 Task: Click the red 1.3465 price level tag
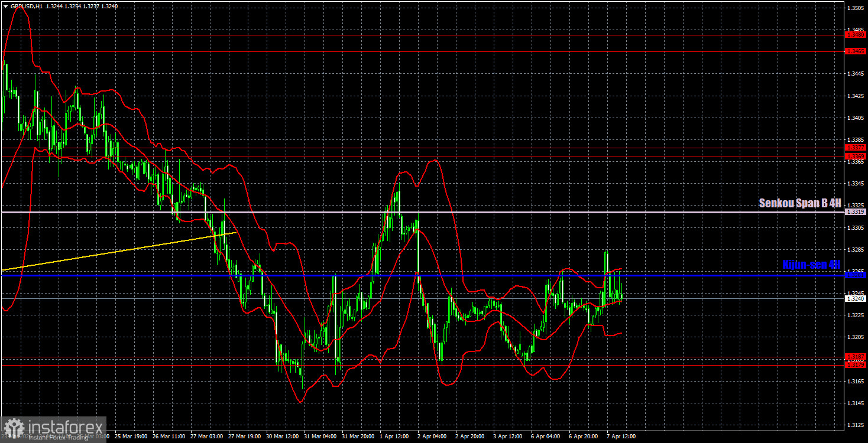pyautogui.click(x=856, y=52)
